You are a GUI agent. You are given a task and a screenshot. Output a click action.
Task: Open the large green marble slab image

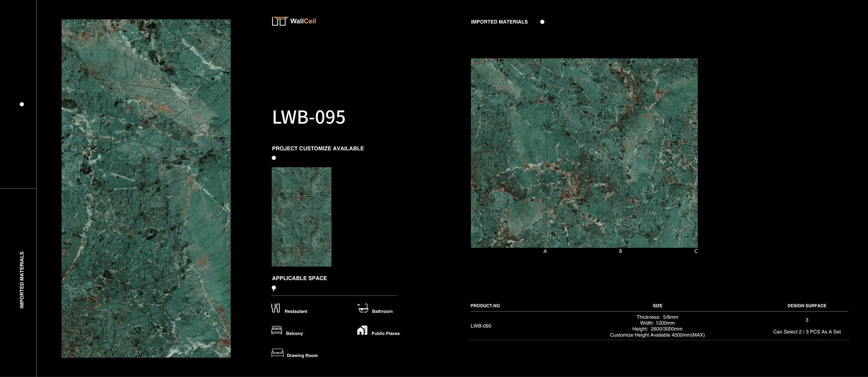tap(146, 188)
